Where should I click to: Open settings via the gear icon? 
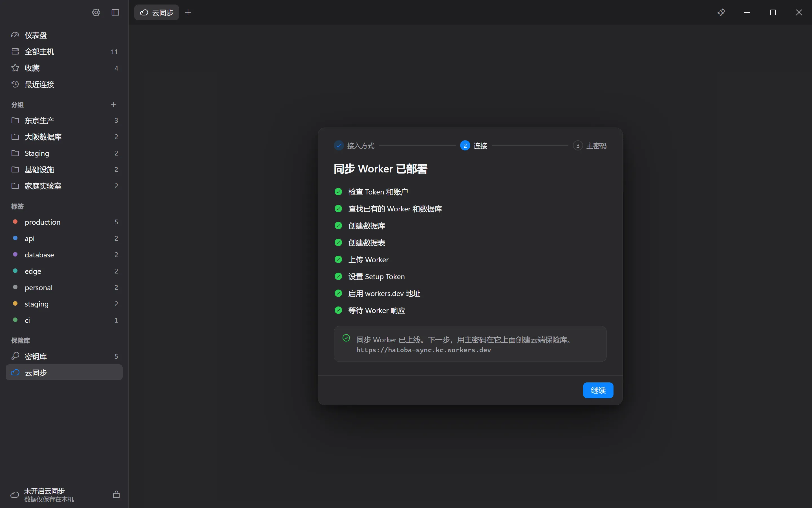pyautogui.click(x=96, y=12)
